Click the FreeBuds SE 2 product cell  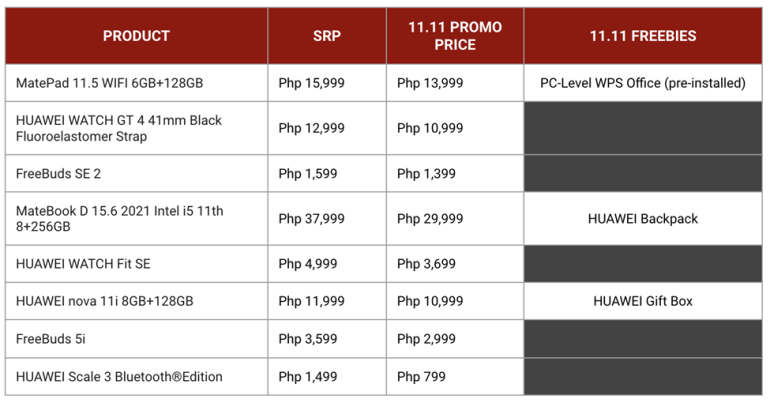(x=137, y=173)
